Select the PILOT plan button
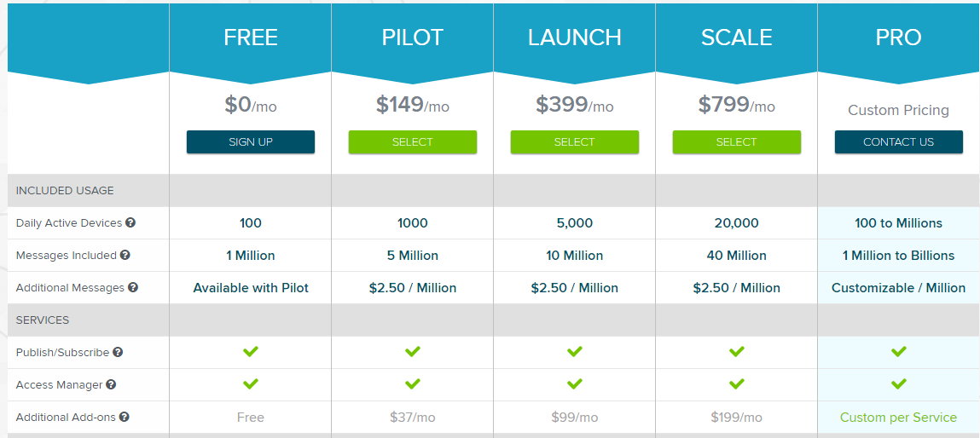This screenshot has height=438, width=980. click(413, 141)
